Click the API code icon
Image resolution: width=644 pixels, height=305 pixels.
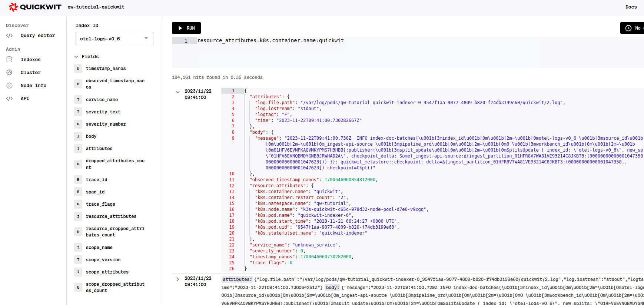click(x=9, y=99)
